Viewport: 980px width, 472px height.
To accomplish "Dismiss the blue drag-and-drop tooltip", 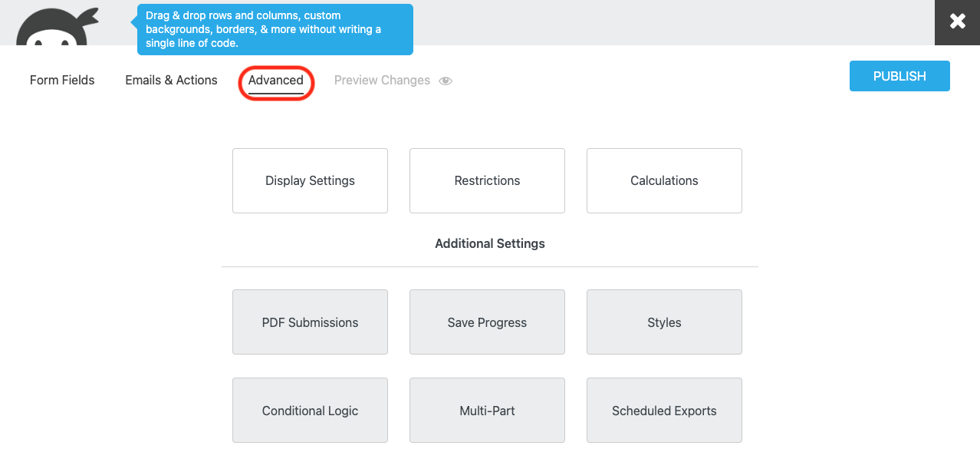I will click(275, 29).
